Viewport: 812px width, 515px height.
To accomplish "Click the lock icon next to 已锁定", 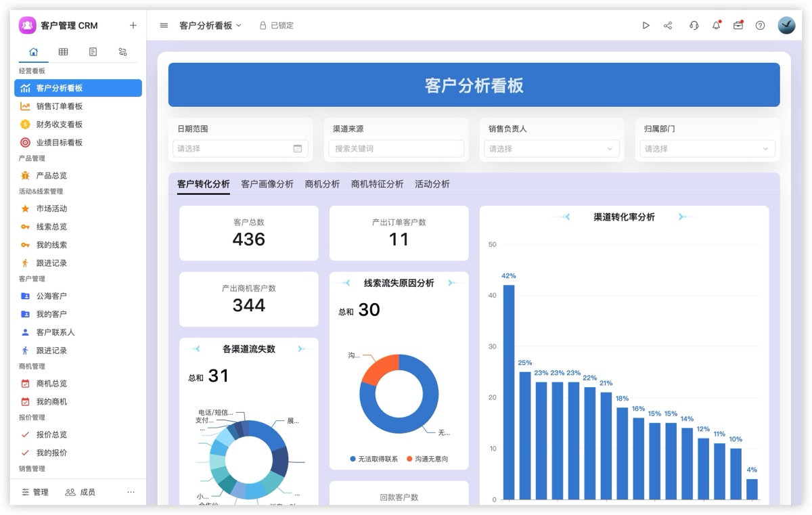I will (x=263, y=25).
